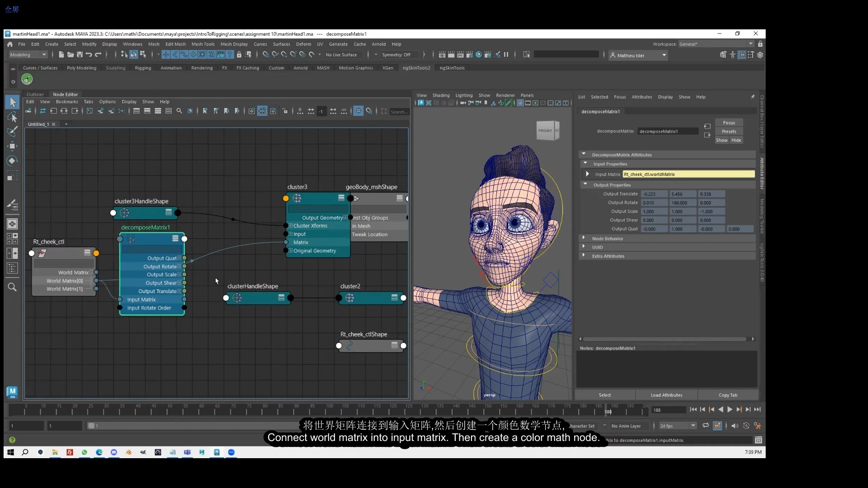This screenshot has height=488, width=868.
Task: Toggle Symmetry Off setting
Action: [x=396, y=55]
